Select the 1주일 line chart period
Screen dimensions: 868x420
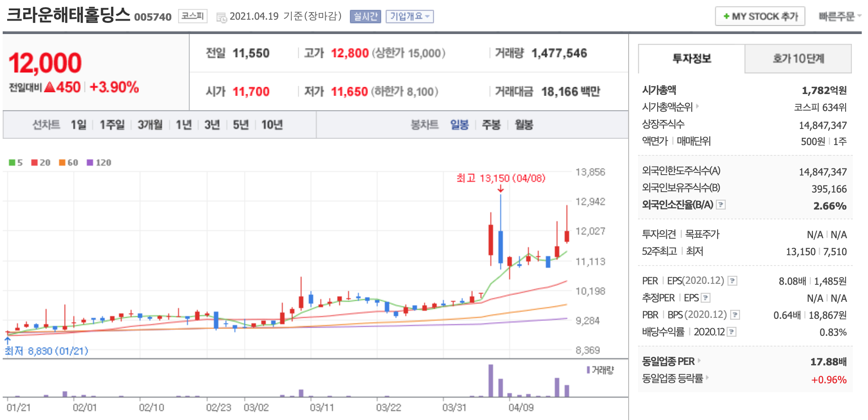tap(112, 124)
